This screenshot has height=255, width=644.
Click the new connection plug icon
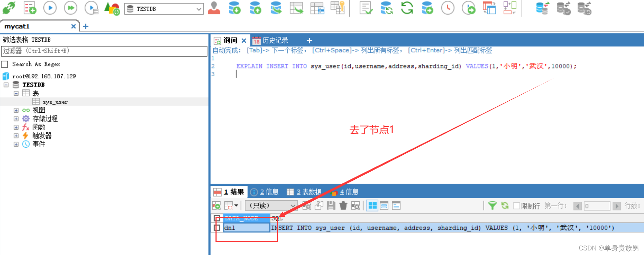click(x=9, y=8)
